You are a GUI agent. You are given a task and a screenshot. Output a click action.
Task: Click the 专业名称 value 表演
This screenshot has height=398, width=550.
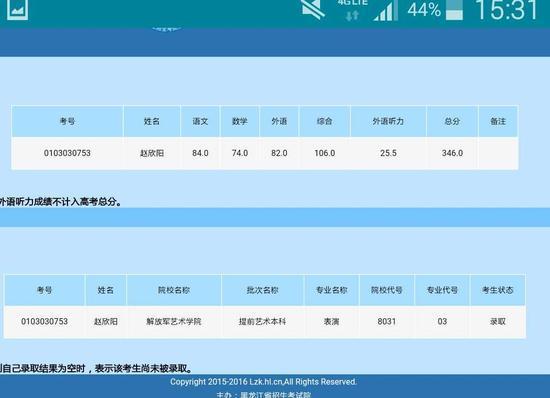(331, 322)
